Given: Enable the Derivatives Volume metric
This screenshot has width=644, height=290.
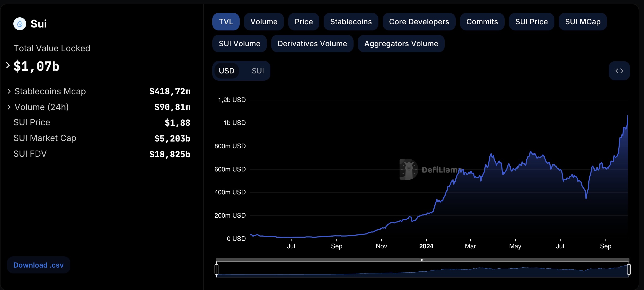Looking at the screenshot, I should click(312, 44).
